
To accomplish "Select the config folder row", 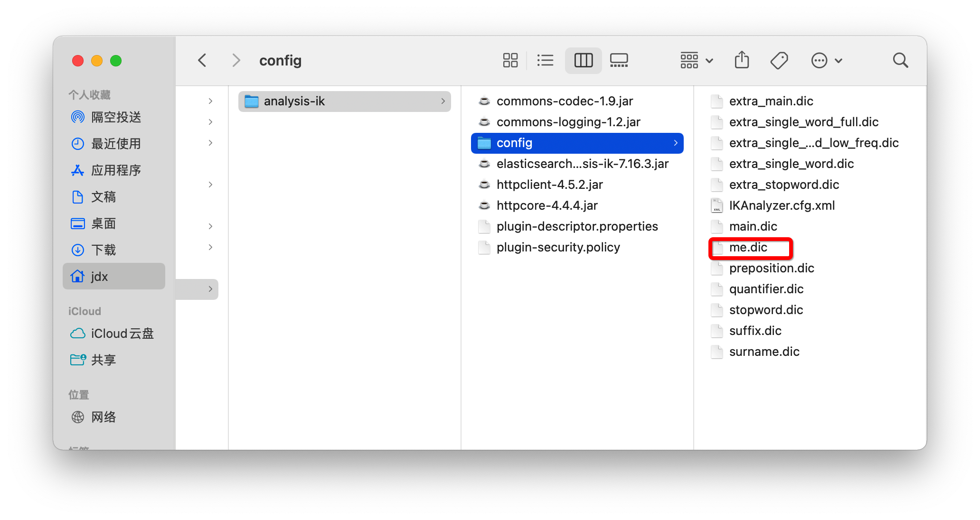I will (x=577, y=143).
